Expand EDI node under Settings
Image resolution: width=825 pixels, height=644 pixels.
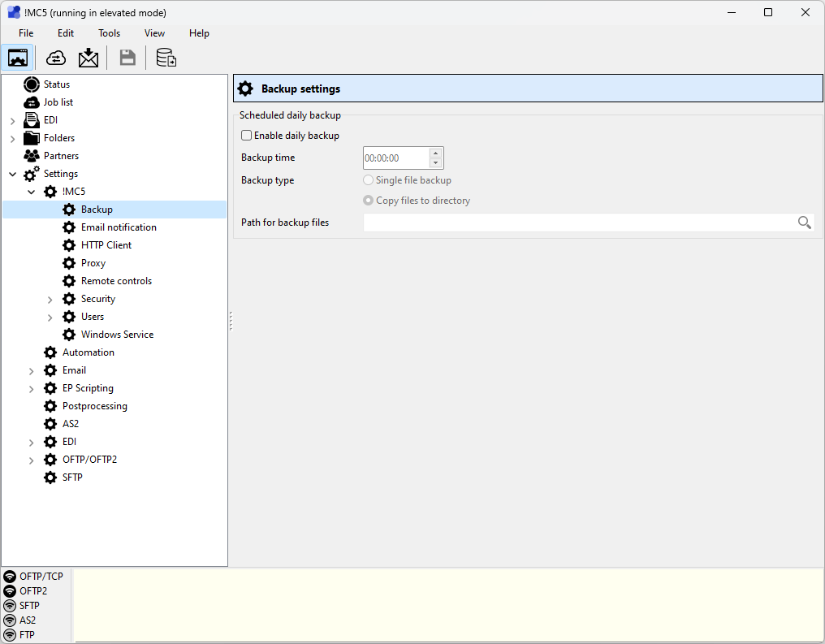point(32,443)
